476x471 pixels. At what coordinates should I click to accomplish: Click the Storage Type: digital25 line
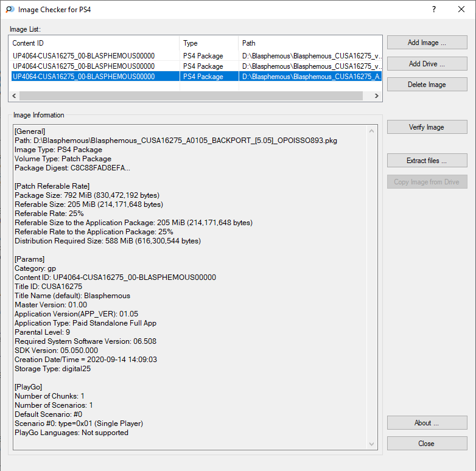pyautogui.click(x=52, y=368)
